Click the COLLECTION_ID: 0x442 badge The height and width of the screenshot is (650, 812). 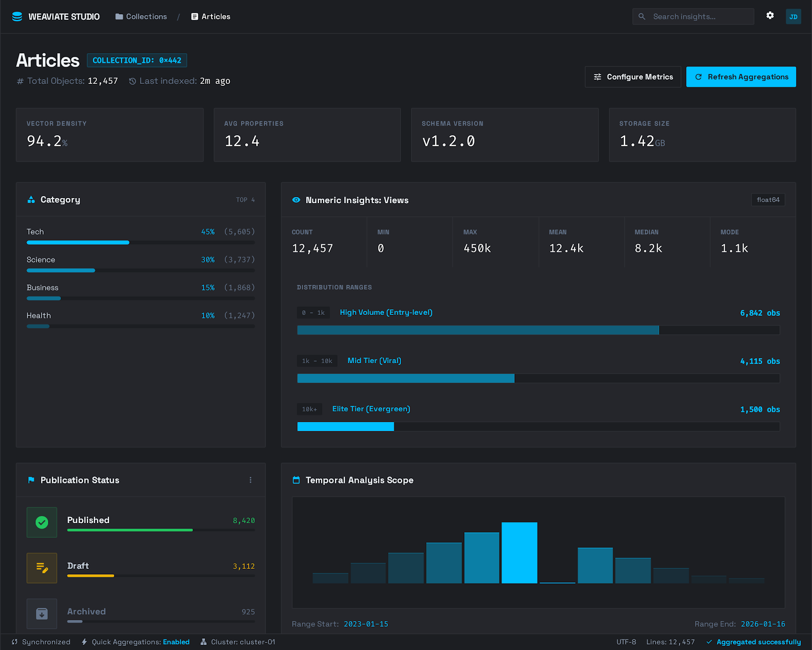point(137,60)
